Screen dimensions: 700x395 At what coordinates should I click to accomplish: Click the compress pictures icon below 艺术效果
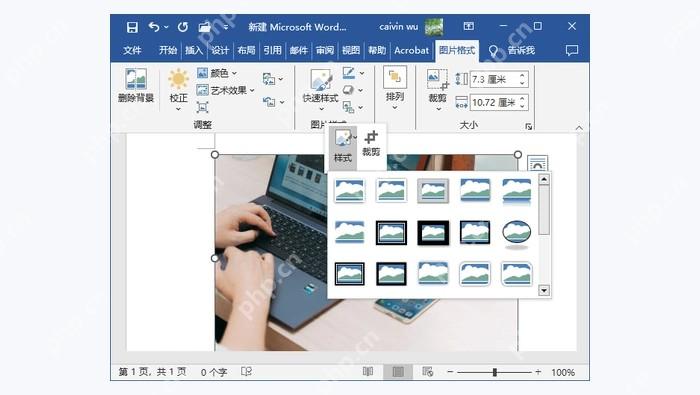[x=202, y=107]
